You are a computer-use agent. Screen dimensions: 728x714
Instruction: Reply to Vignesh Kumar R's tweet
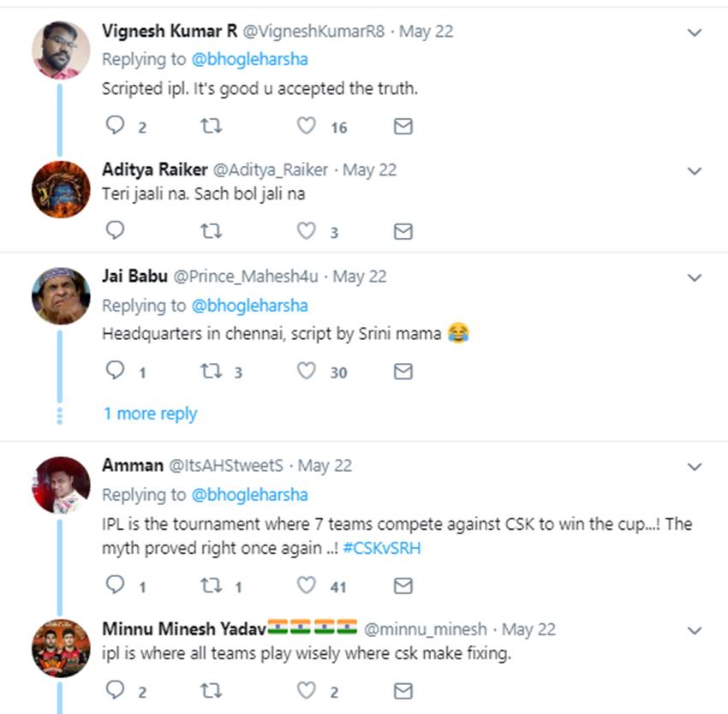115,127
